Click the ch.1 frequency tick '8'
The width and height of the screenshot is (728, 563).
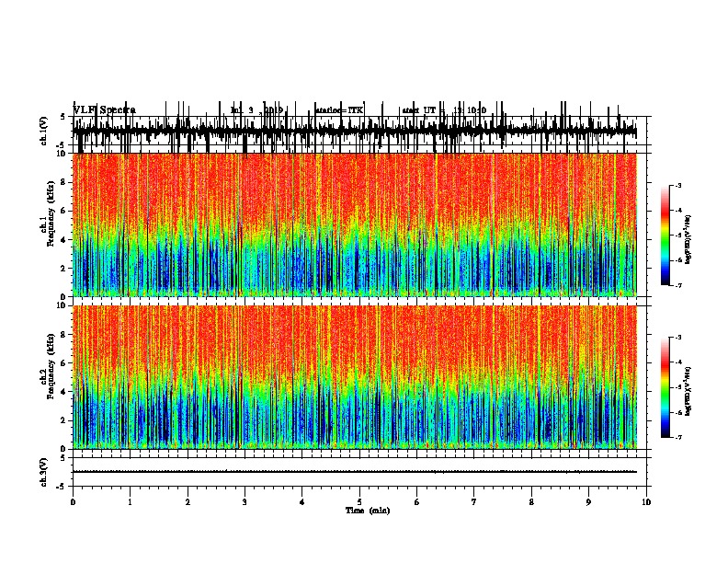click(x=63, y=182)
